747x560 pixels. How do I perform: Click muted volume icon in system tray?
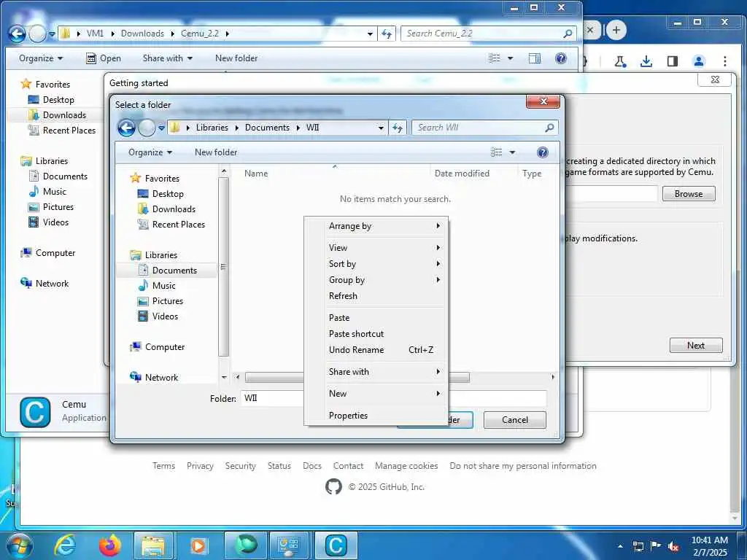pos(673,546)
